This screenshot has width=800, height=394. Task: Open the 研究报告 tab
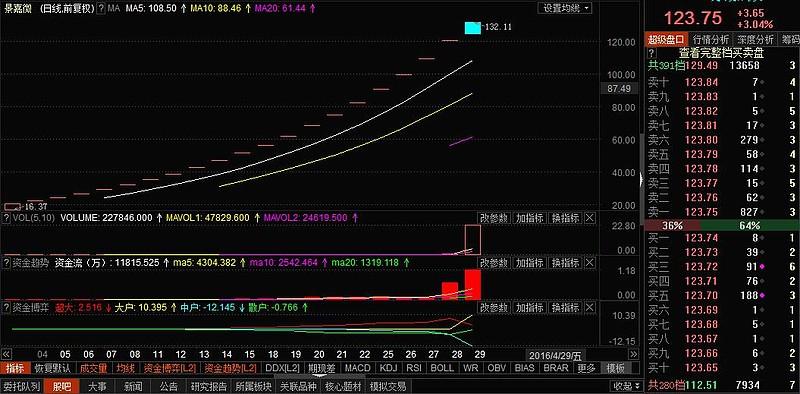click(209, 386)
